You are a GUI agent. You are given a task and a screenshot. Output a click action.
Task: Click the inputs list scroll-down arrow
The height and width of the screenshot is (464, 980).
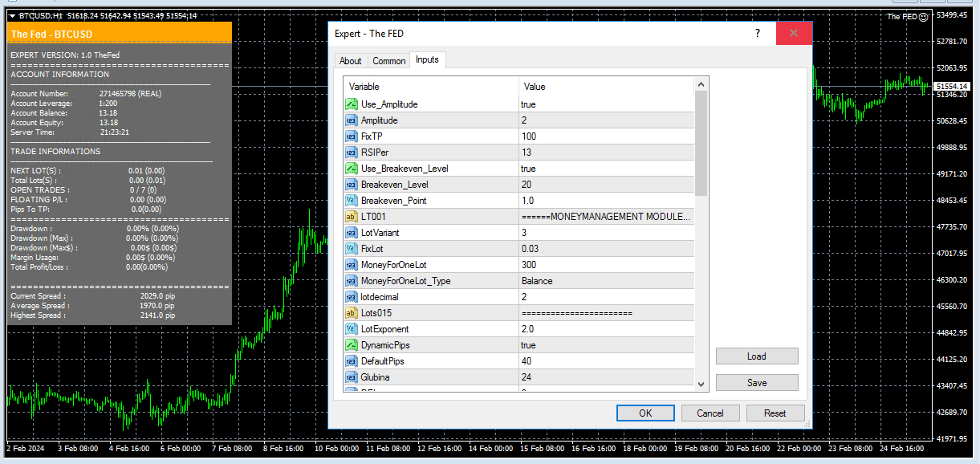pos(701,385)
